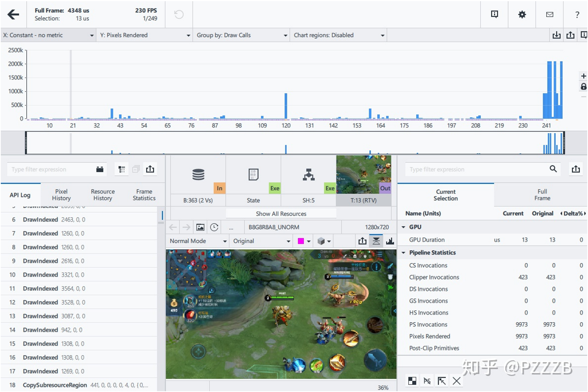This screenshot has height=392, width=588.
Task: Click the envelope feedback icon
Action: point(549,15)
